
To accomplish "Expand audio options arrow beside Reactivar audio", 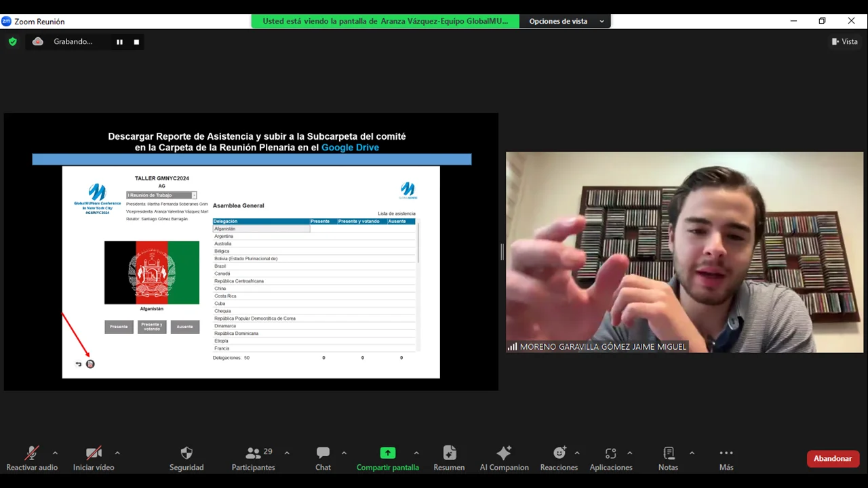I will 55,453.
